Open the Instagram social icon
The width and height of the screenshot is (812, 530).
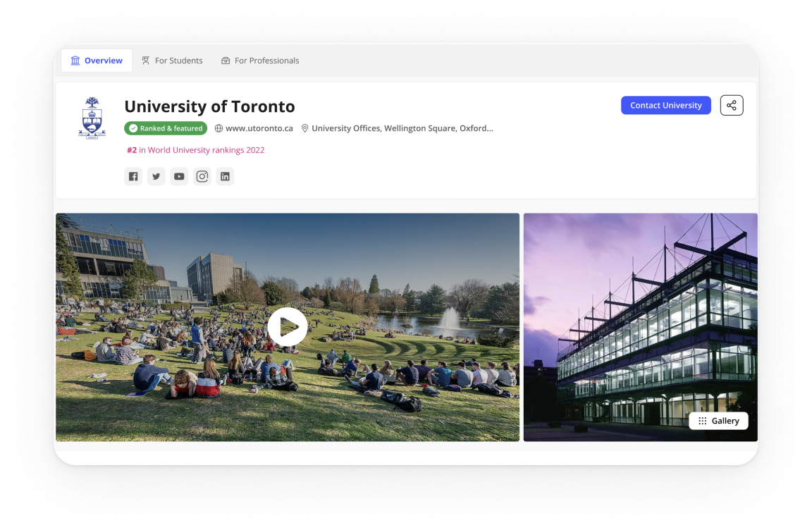202,176
